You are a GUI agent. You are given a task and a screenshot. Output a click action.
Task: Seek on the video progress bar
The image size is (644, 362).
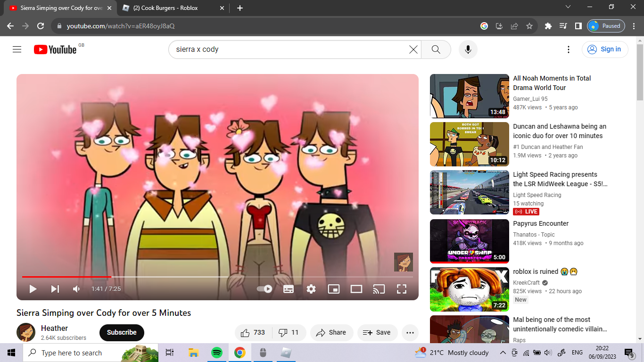(217, 277)
